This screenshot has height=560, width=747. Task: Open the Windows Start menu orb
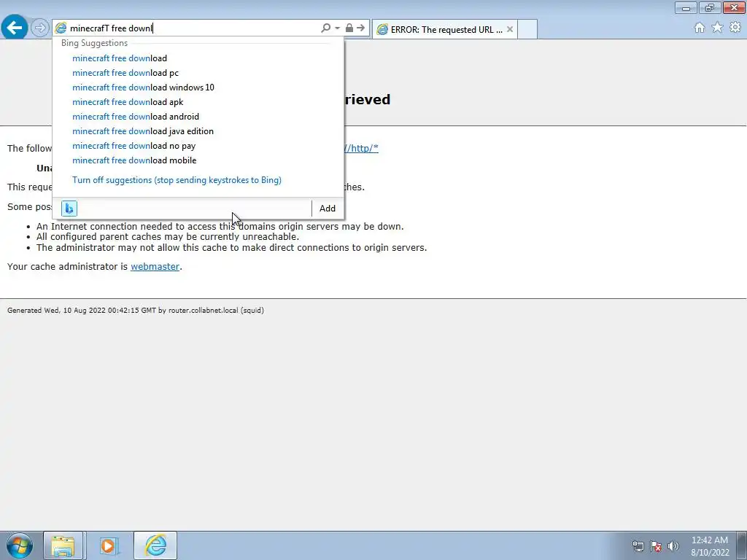click(x=20, y=545)
